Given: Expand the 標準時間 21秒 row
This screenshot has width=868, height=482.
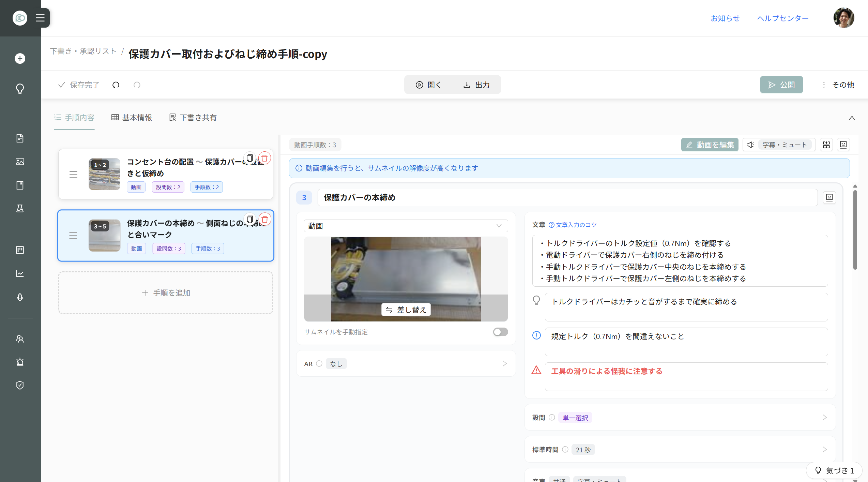Looking at the screenshot, I should pyautogui.click(x=680, y=450).
